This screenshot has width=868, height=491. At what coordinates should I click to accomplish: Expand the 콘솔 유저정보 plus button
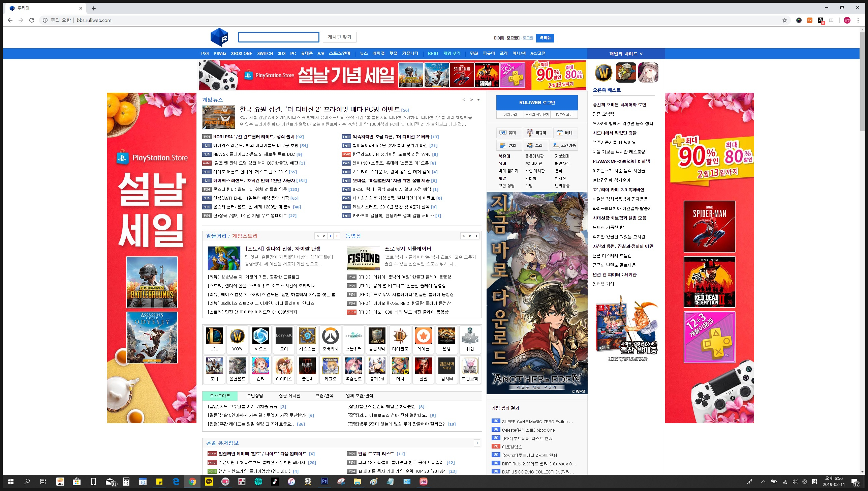coord(477,443)
